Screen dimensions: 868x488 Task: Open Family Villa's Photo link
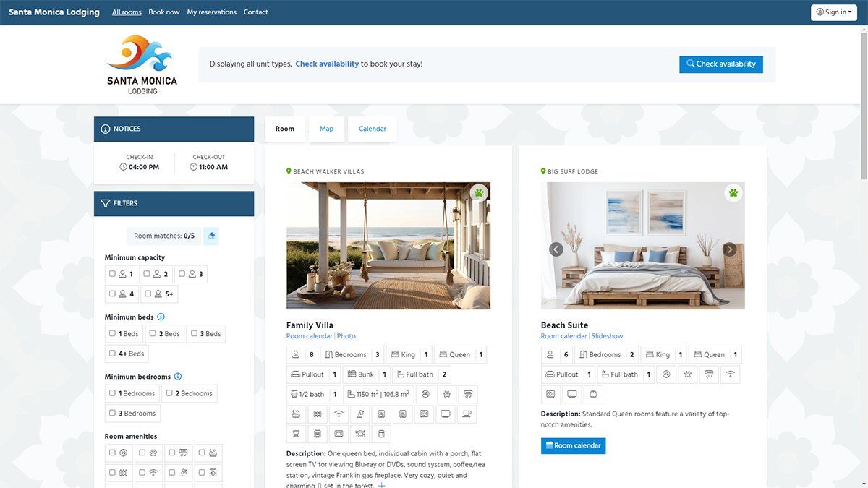[x=346, y=336]
